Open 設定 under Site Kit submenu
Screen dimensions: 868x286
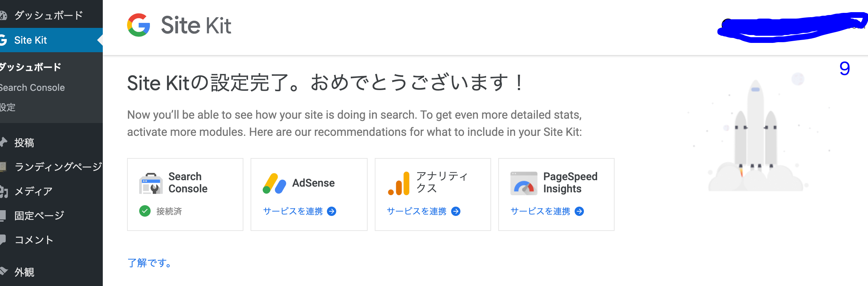8,107
